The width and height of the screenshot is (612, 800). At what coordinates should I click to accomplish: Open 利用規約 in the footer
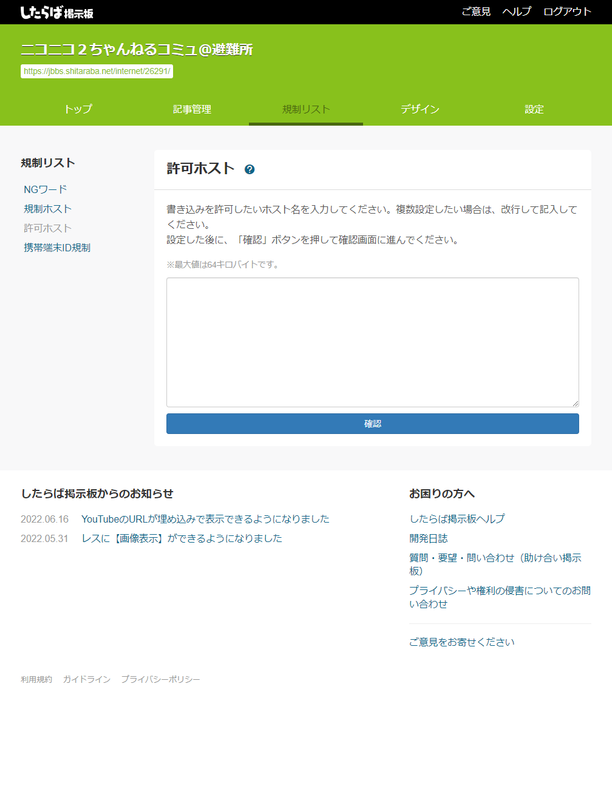(36, 680)
